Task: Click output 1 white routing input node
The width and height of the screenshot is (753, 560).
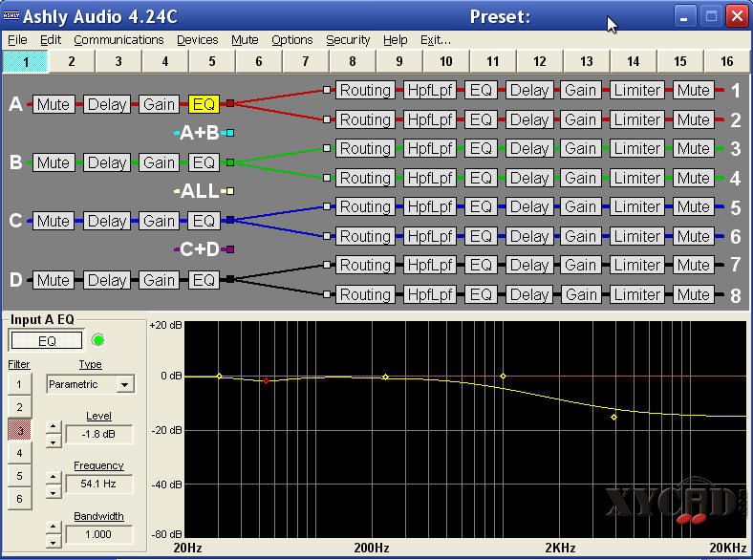Action: click(x=327, y=90)
